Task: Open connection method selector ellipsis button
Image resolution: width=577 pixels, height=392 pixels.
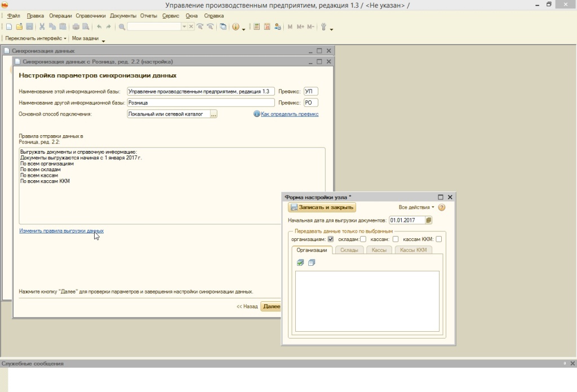Action: pos(214,114)
